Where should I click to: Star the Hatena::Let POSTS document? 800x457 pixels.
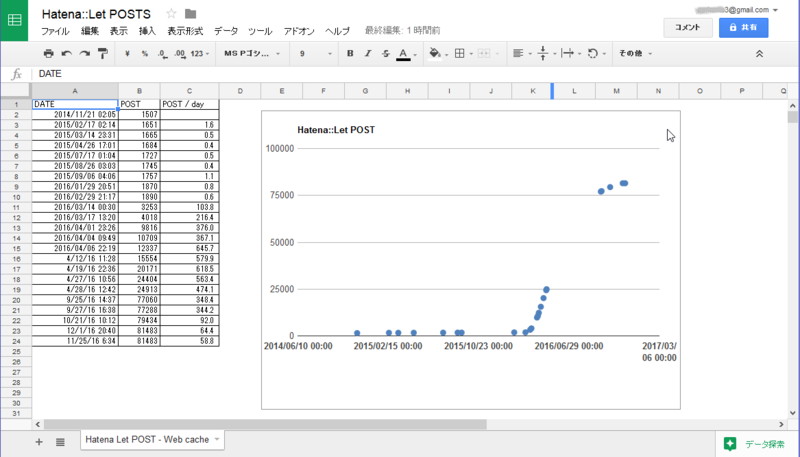pyautogui.click(x=171, y=14)
